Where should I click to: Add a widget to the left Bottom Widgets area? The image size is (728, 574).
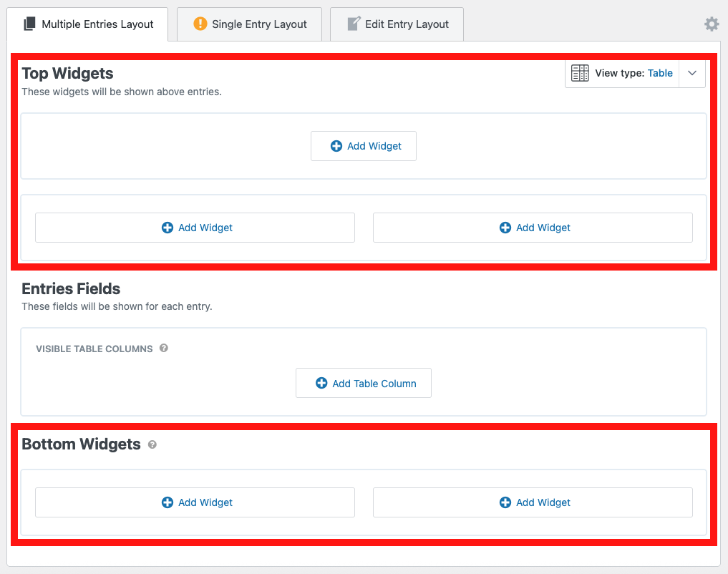(195, 502)
